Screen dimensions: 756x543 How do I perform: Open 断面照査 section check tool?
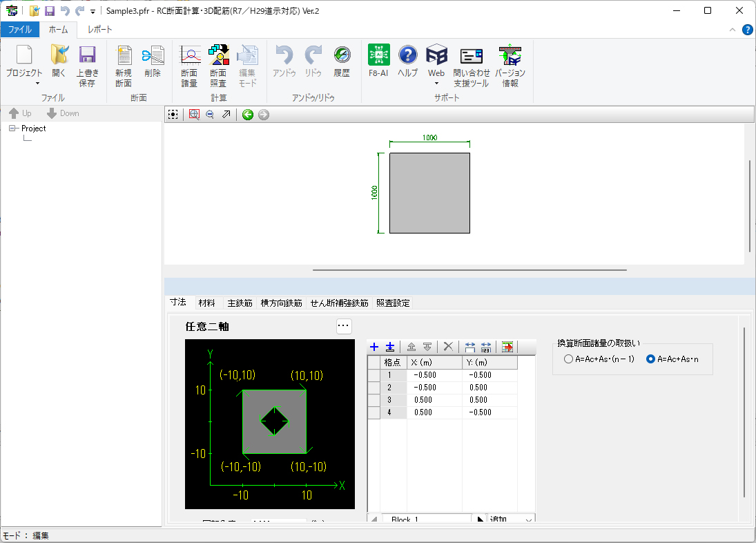(x=218, y=65)
